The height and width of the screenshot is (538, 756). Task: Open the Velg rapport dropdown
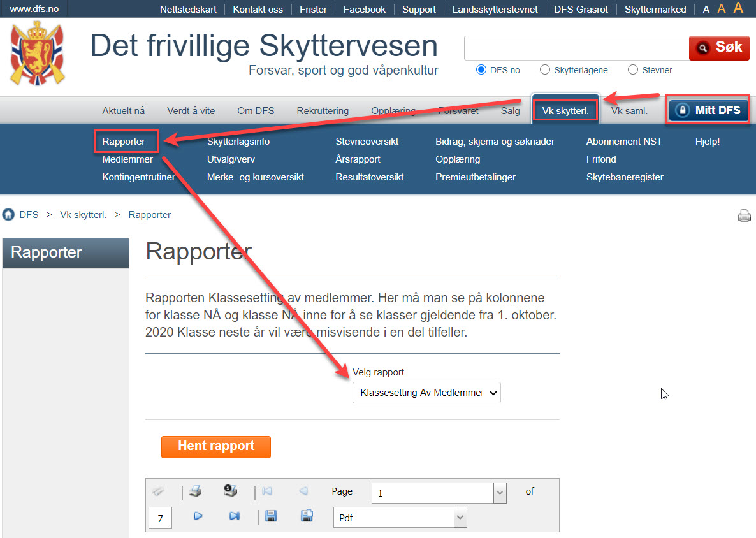426,393
